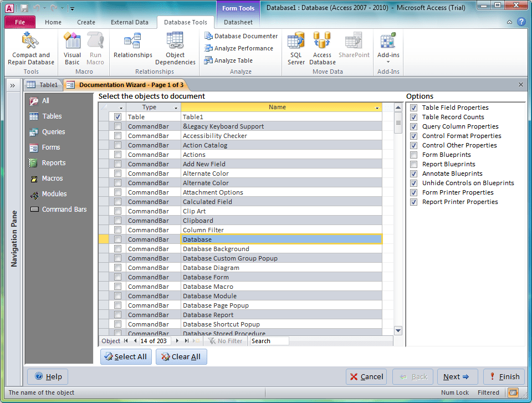
Task: Click form view icon in status bar
Action: pyautogui.click(x=513, y=393)
